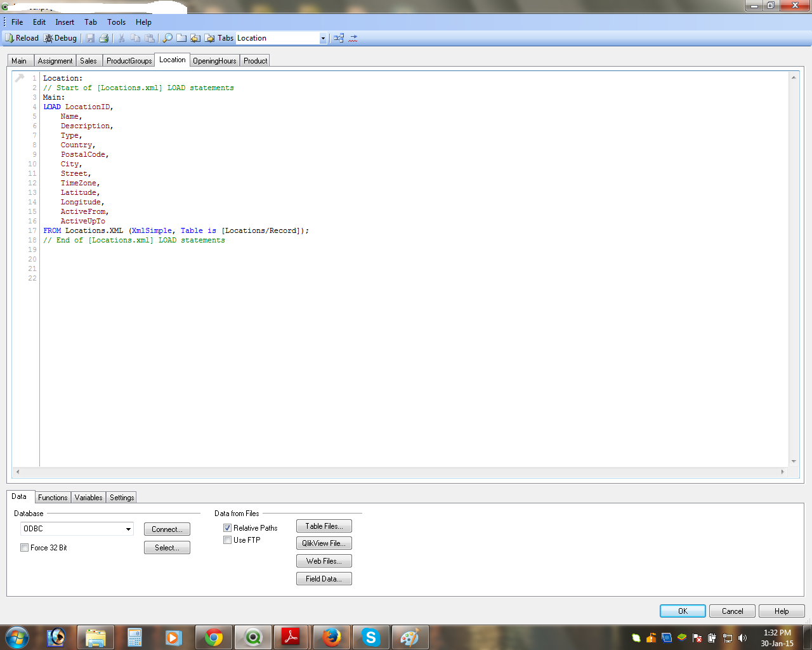Switch to the Product script tab
Image resolution: width=812 pixels, height=650 pixels.
click(x=255, y=61)
